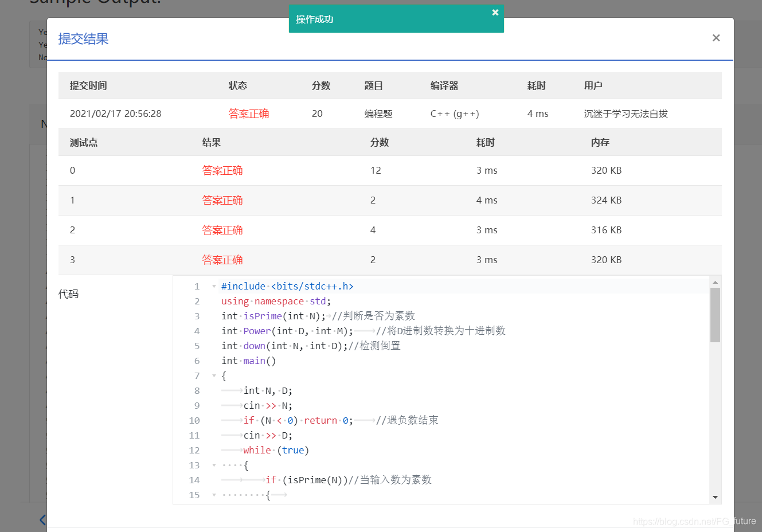
Task: Close the 提交结果 dialog
Action: [716, 38]
